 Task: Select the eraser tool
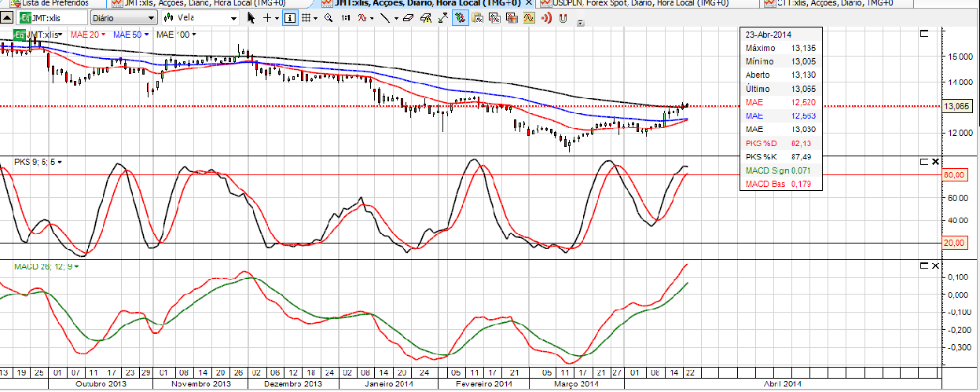pos(408,17)
